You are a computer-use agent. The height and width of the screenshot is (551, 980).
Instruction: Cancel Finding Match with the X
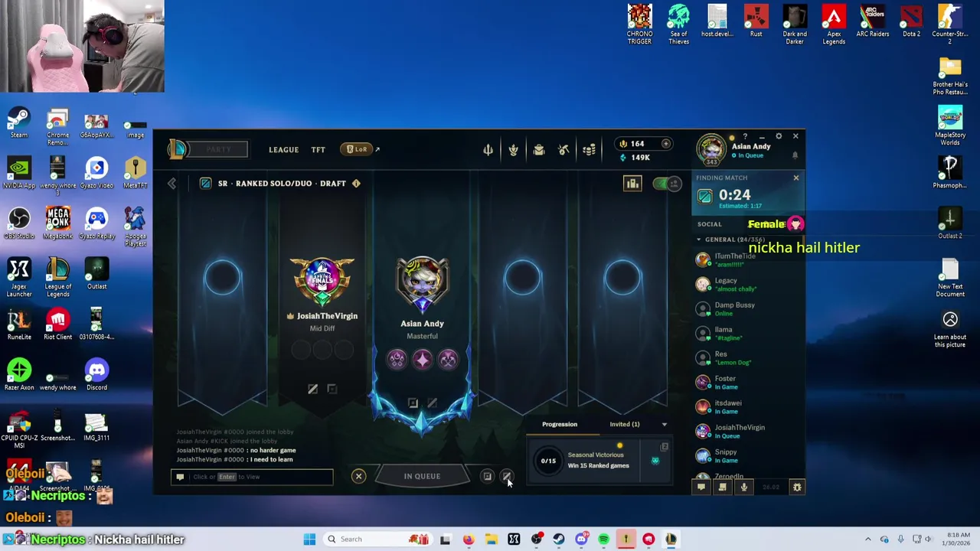point(795,178)
